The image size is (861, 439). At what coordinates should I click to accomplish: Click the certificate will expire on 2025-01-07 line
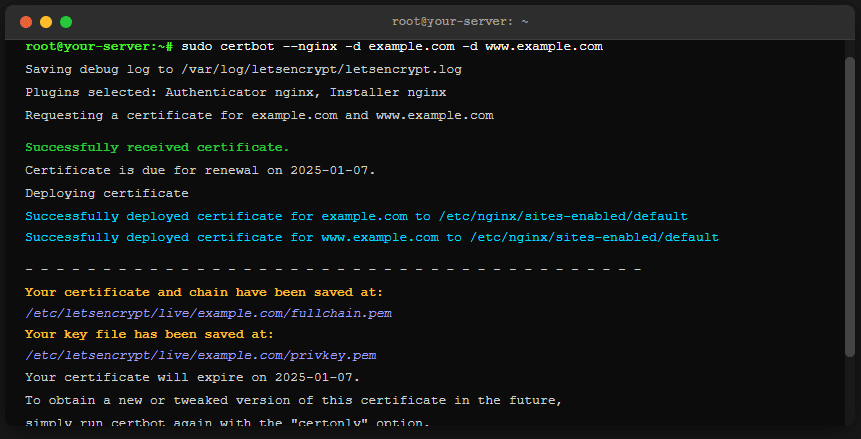click(x=192, y=378)
